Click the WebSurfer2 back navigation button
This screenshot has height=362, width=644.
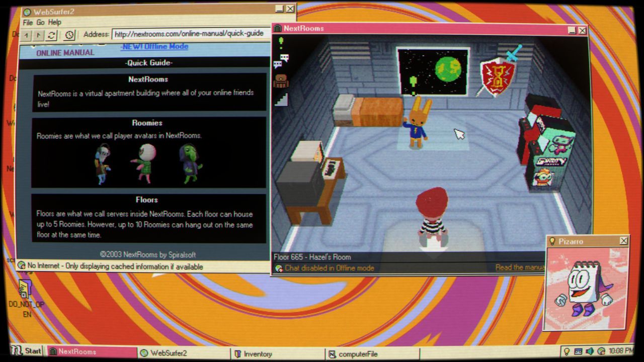tap(26, 35)
